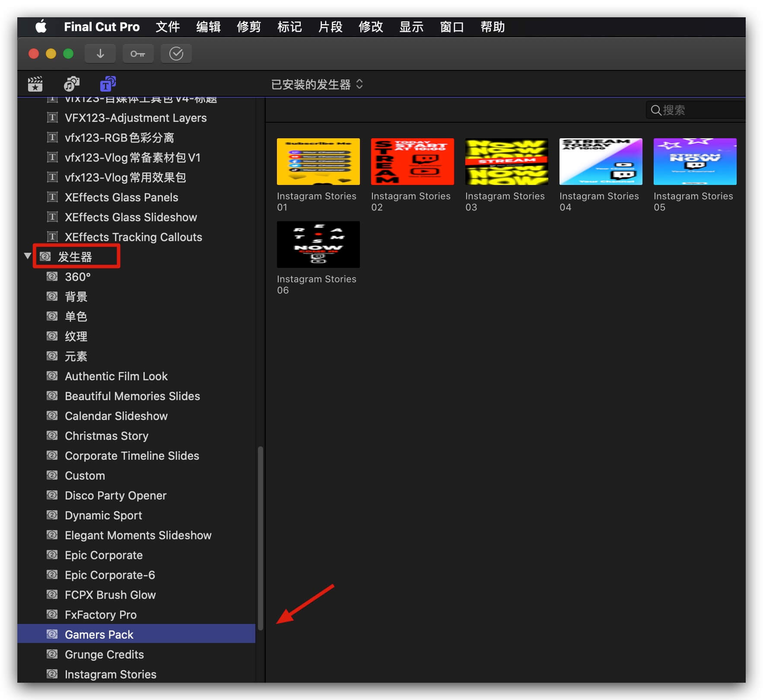
Task: Click the magnifier icon in search field
Action: coord(655,110)
